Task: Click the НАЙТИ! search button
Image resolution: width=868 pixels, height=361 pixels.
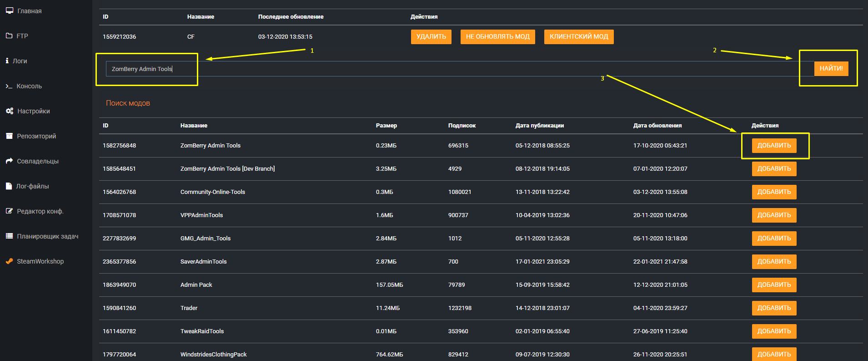Action: click(831, 68)
